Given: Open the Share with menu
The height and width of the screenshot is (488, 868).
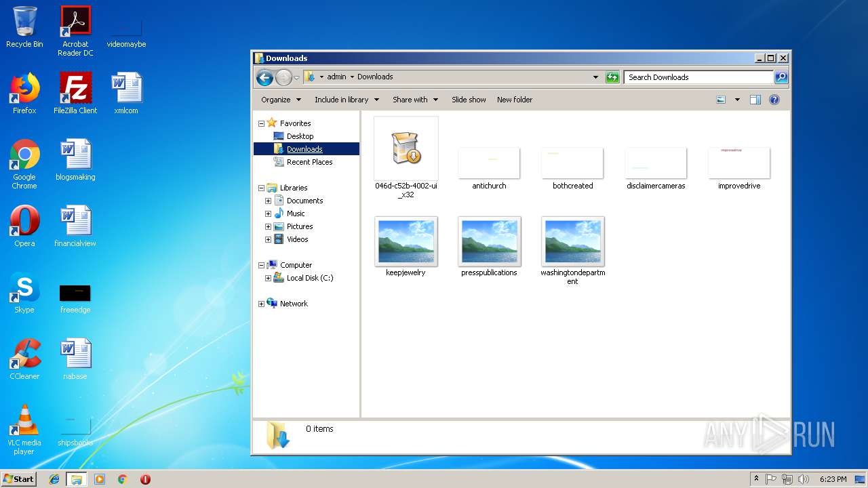Looking at the screenshot, I should coord(415,100).
